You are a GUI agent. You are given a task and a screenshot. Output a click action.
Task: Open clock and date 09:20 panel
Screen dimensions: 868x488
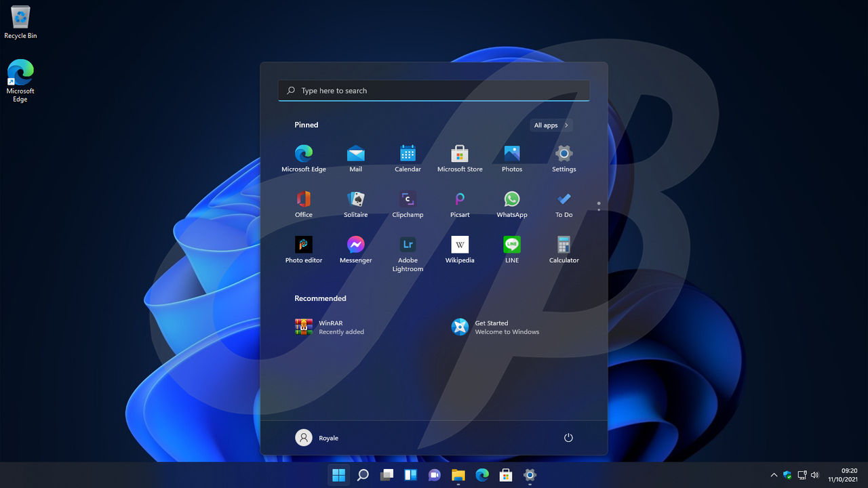point(843,475)
